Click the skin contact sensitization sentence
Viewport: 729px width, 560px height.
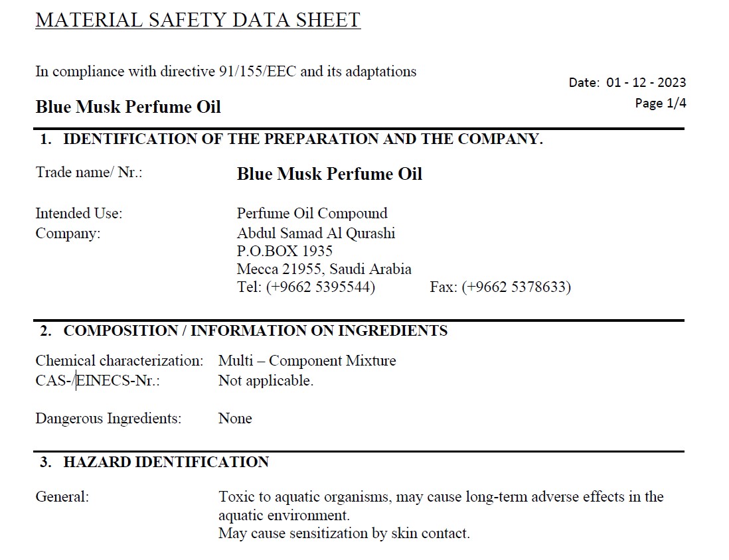point(344,533)
